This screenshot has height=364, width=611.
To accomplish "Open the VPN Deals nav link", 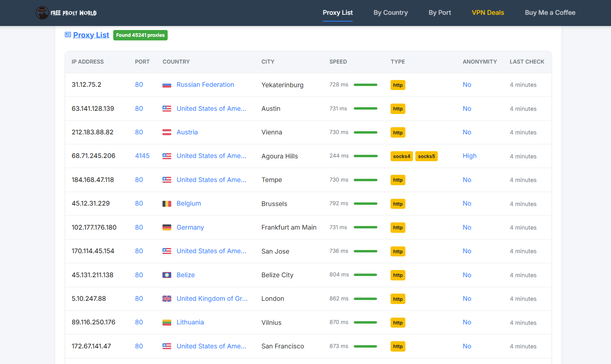I will pyautogui.click(x=488, y=12).
